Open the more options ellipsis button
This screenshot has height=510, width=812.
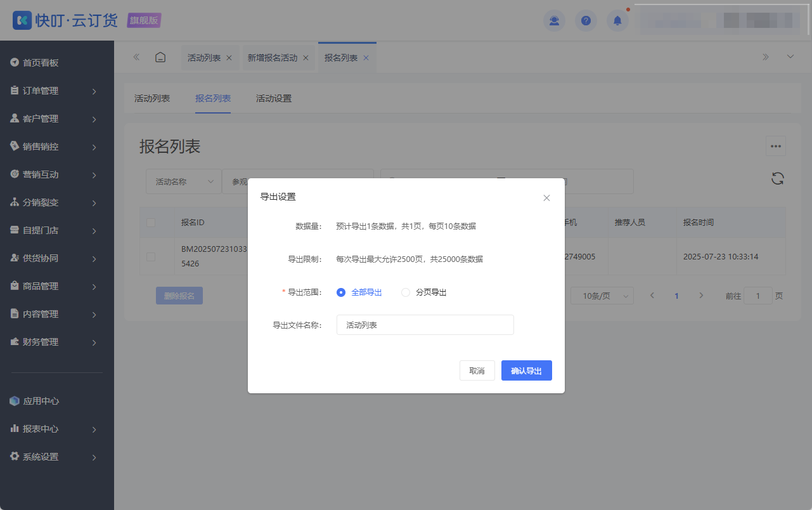pos(776,146)
